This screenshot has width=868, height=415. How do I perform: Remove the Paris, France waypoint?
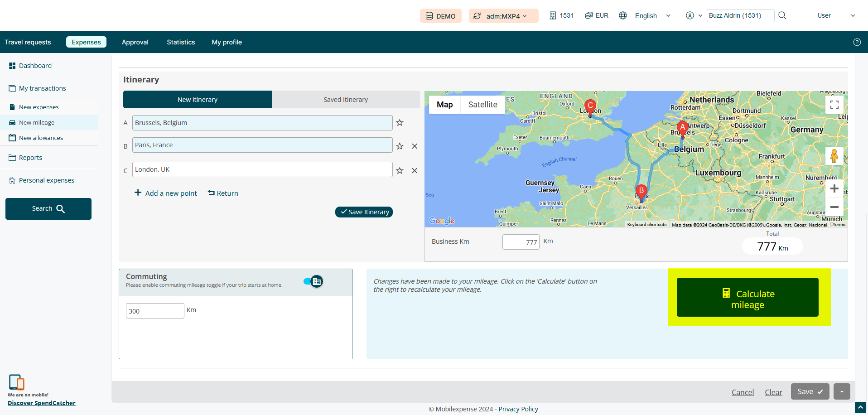415,146
